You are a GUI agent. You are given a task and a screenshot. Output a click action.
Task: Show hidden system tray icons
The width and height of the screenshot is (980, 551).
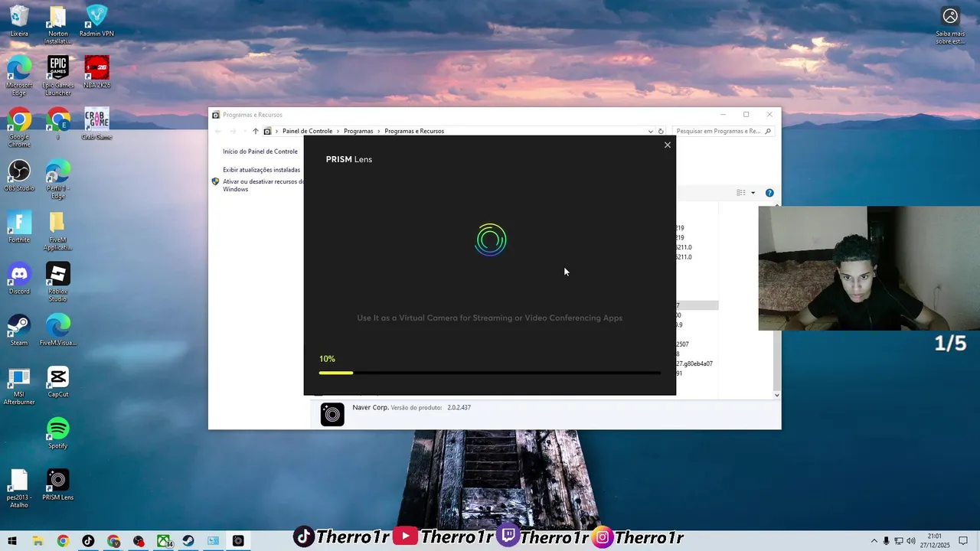(874, 541)
